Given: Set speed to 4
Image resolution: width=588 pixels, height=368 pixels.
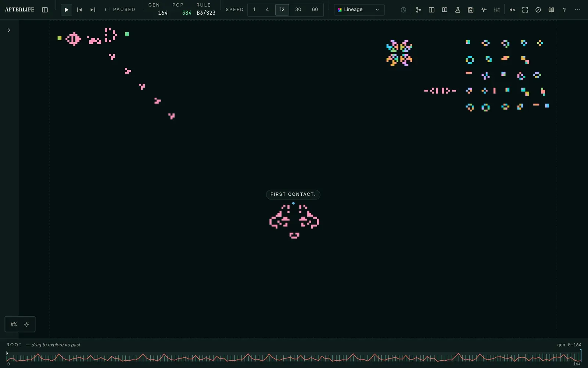Looking at the screenshot, I should pyautogui.click(x=267, y=10).
